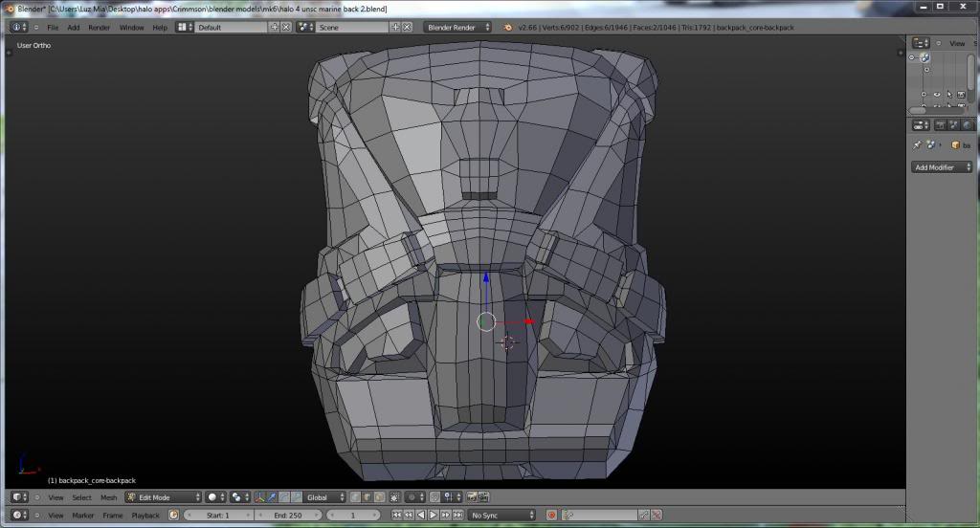This screenshot has width=980, height=528.
Task: Select the vertex select mode icon
Action: (355, 497)
